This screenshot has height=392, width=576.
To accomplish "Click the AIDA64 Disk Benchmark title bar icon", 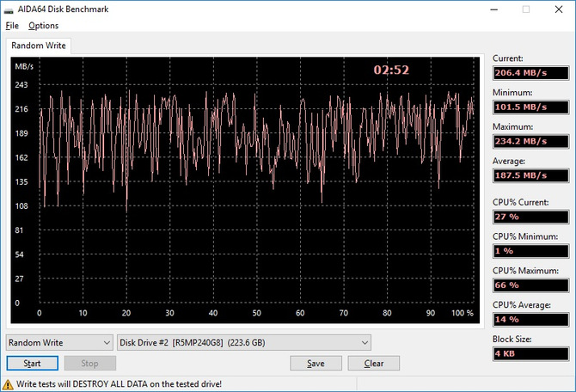I will pyautogui.click(x=9, y=10).
